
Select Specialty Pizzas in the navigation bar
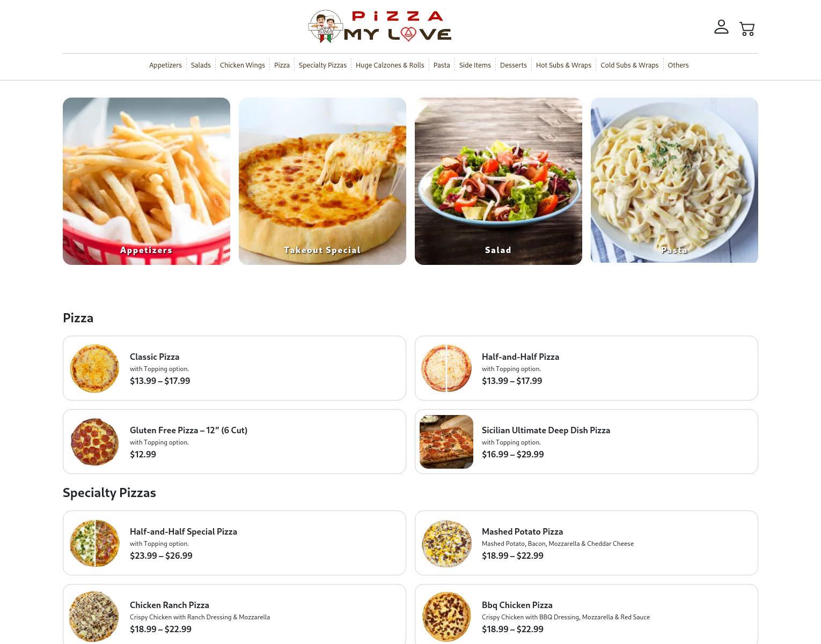[x=322, y=65]
